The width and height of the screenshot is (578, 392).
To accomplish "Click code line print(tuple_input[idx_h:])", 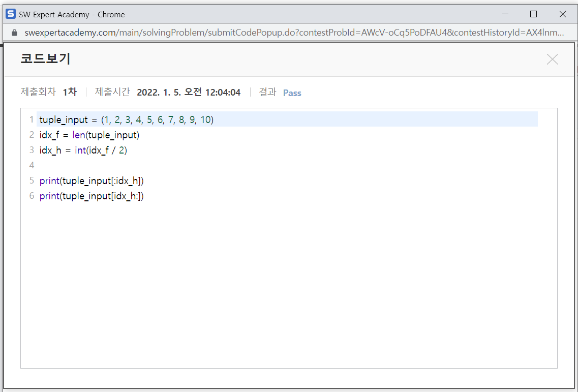I will pos(92,196).
